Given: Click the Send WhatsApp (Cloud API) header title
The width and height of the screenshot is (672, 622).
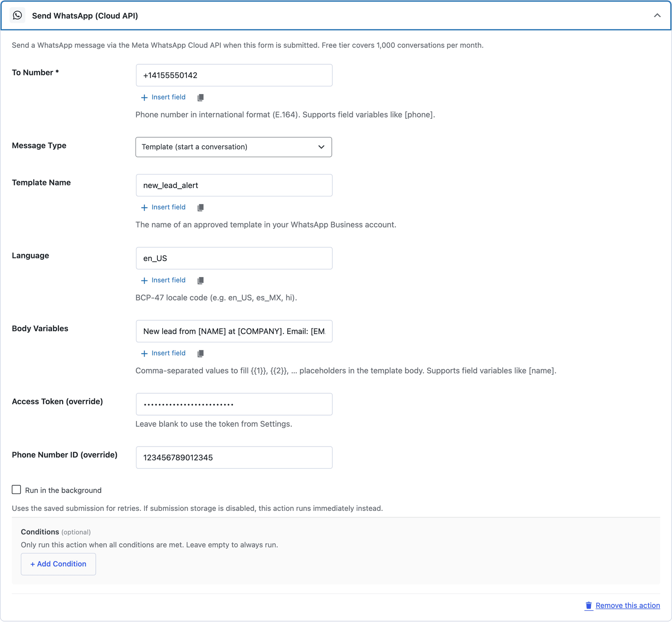Looking at the screenshot, I should (85, 16).
